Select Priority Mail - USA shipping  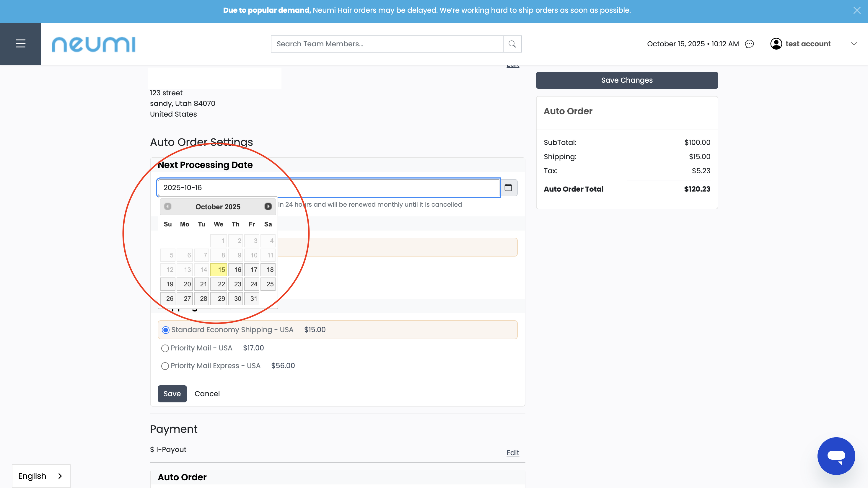165,348
